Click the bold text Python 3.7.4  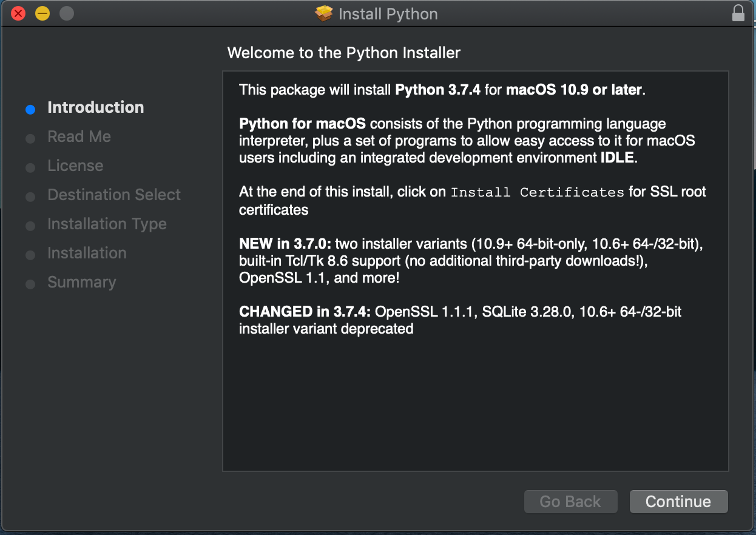click(437, 90)
